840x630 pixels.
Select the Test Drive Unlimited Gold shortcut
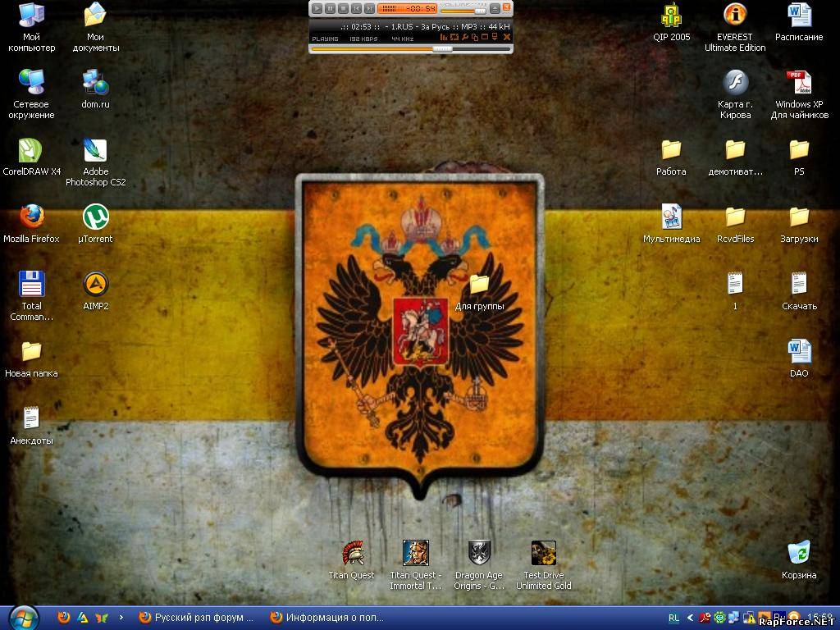[544, 566]
